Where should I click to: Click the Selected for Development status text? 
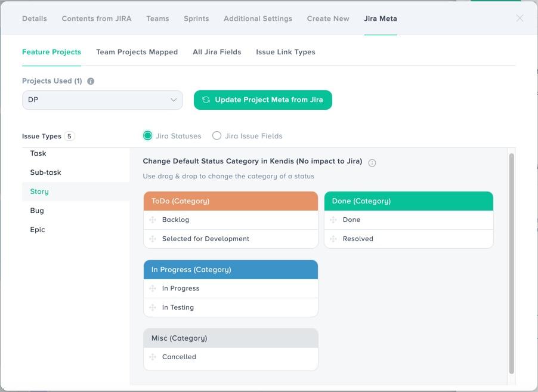click(206, 239)
